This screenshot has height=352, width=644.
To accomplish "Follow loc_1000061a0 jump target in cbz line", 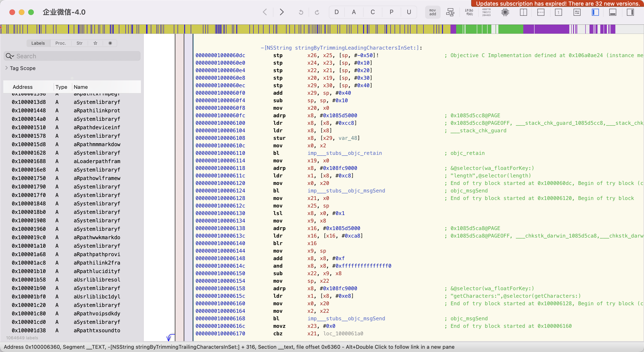I will point(343,333).
